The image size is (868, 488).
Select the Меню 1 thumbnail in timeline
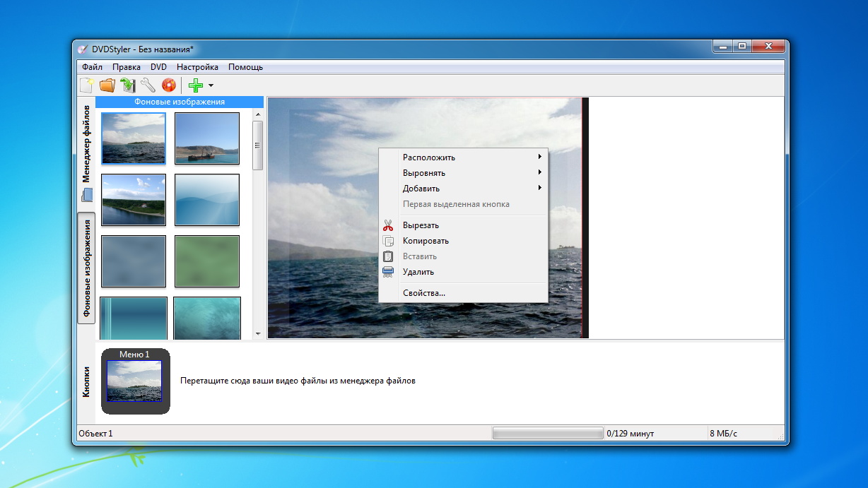tap(134, 380)
